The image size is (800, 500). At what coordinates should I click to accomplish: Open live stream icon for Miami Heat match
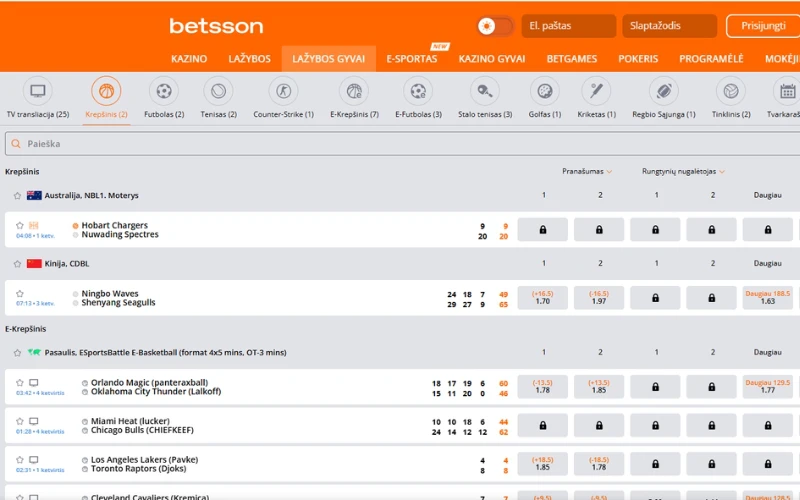[34, 421]
